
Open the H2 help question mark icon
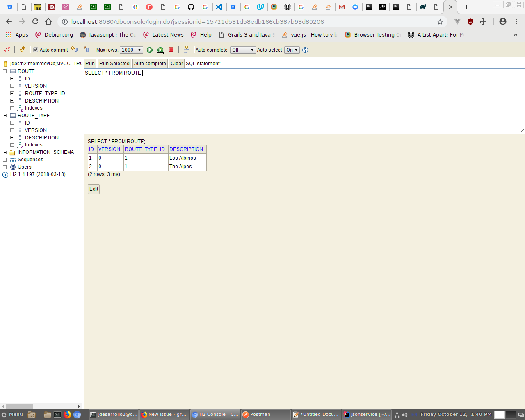coord(305,50)
